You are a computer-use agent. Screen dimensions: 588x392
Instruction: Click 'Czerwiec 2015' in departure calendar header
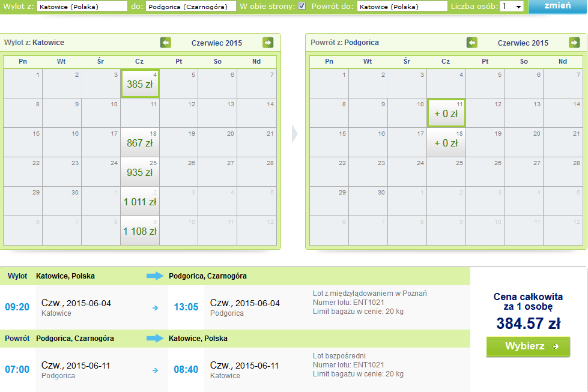point(217,43)
